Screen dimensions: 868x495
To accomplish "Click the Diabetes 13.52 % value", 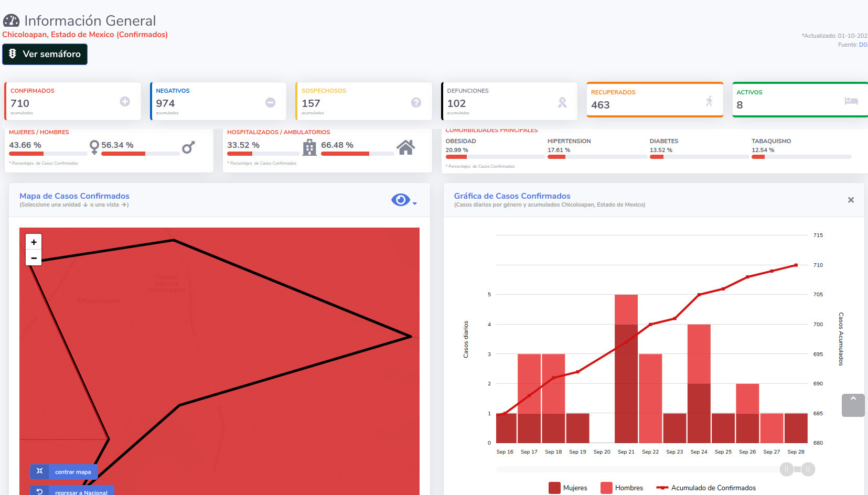I will 661,150.
